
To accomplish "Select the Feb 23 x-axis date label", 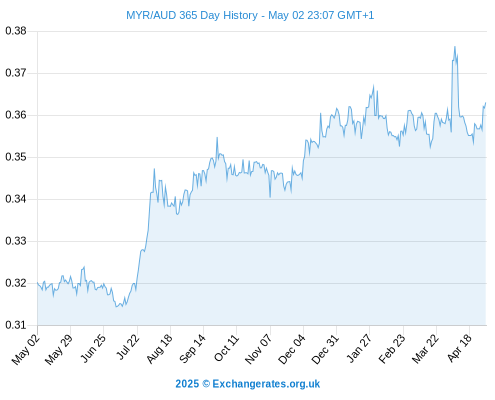I will point(392,348).
